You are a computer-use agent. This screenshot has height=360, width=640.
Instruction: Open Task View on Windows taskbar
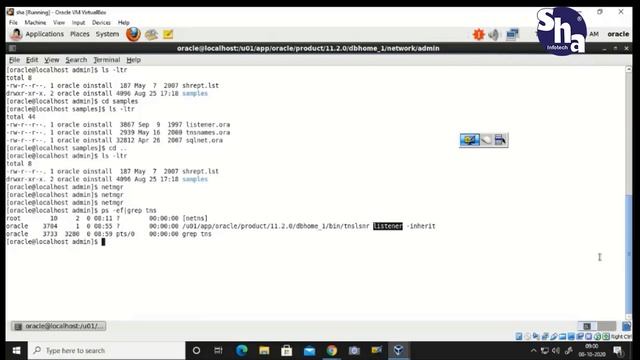pos(219,350)
